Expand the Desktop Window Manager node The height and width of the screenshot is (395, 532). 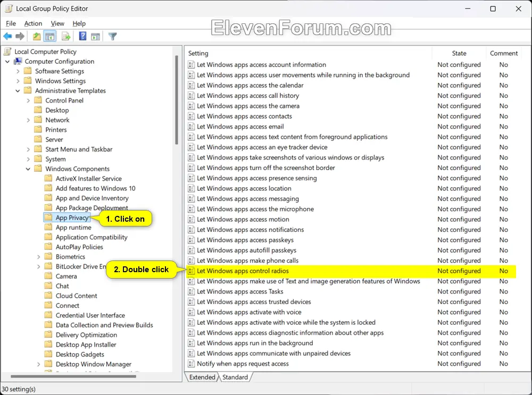38,365
